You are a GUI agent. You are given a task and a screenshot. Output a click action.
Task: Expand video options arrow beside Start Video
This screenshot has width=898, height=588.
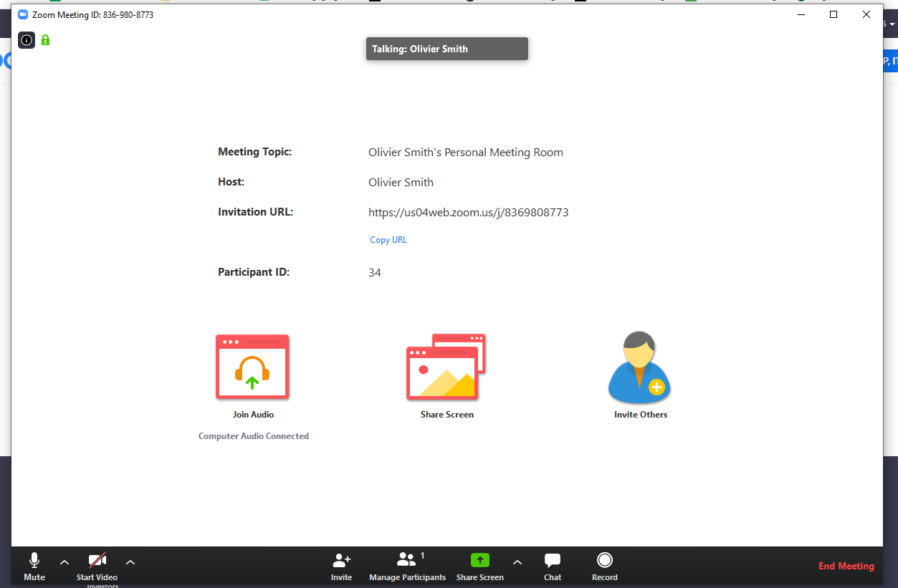point(130,562)
